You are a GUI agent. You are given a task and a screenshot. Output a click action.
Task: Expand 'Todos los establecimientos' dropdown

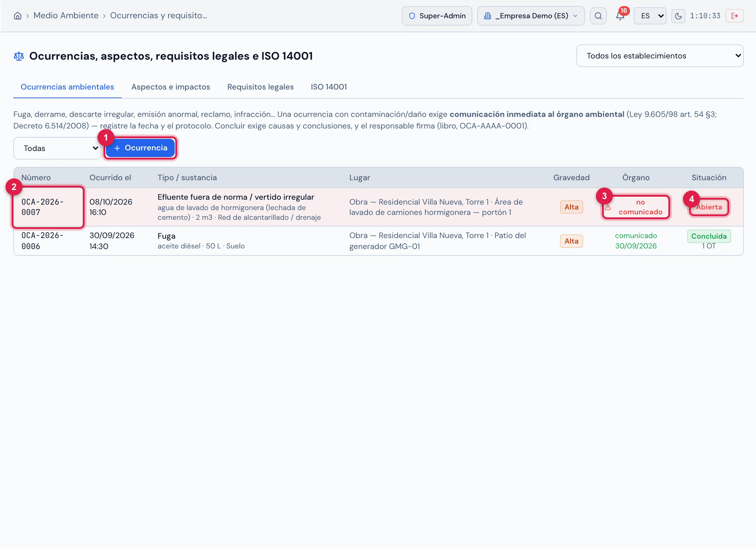tap(660, 56)
